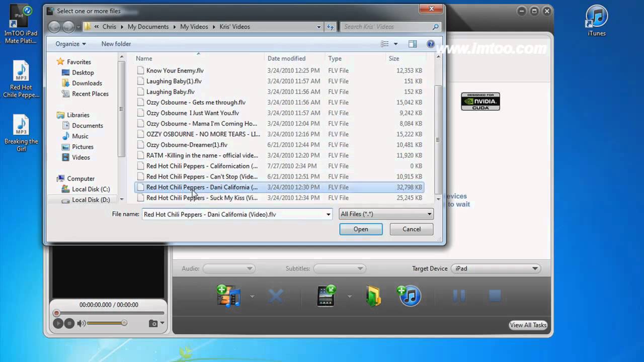Viewport: 644px width, 362px height.
Task: Open the Audio dropdown
Action: pos(228,268)
